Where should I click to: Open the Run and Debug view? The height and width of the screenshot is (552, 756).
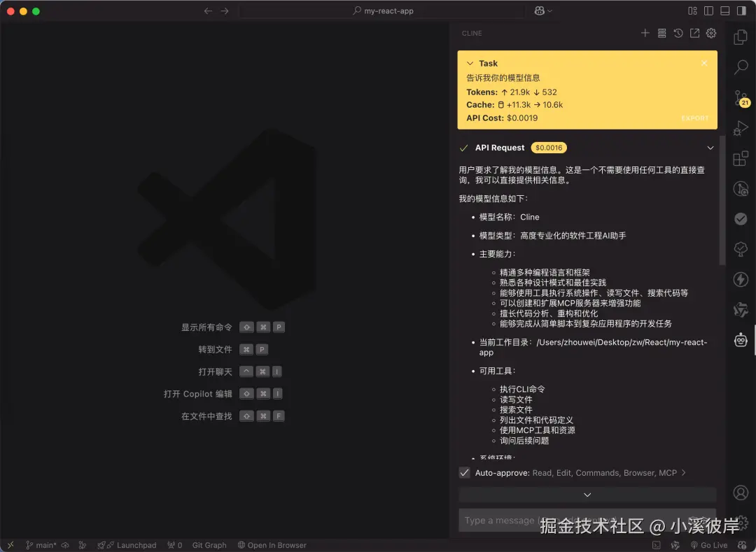[740, 128]
